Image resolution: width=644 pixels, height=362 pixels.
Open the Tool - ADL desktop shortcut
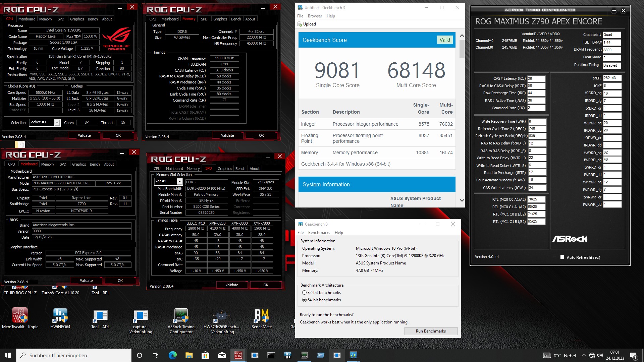[x=100, y=318]
